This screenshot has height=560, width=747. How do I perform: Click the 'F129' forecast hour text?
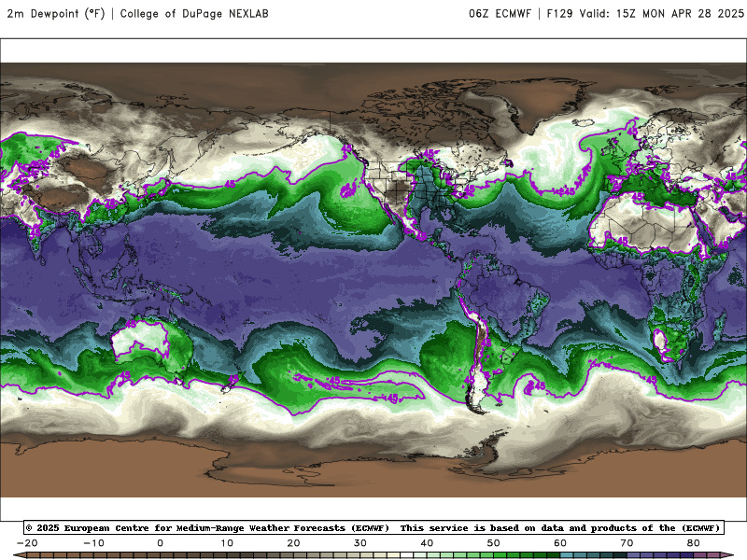pos(559,13)
